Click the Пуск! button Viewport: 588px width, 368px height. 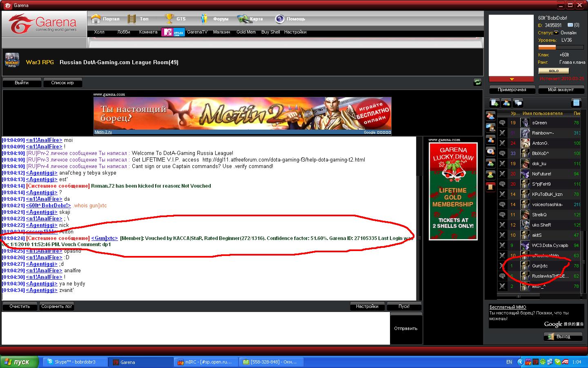pyautogui.click(x=404, y=306)
